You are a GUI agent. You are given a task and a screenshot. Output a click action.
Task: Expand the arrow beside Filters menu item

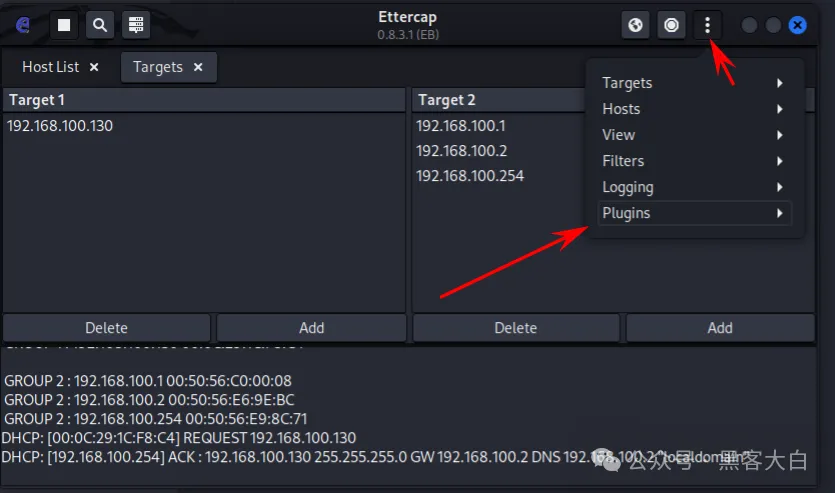click(x=780, y=161)
